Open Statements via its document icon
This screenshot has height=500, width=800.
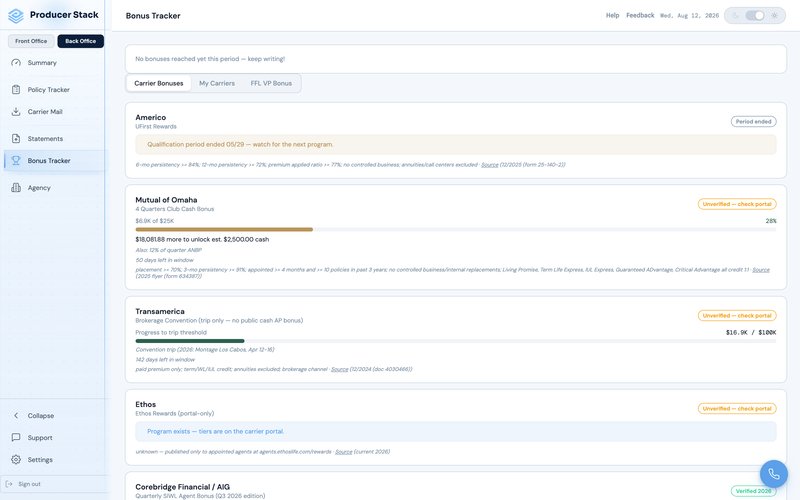[x=16, y=138]
